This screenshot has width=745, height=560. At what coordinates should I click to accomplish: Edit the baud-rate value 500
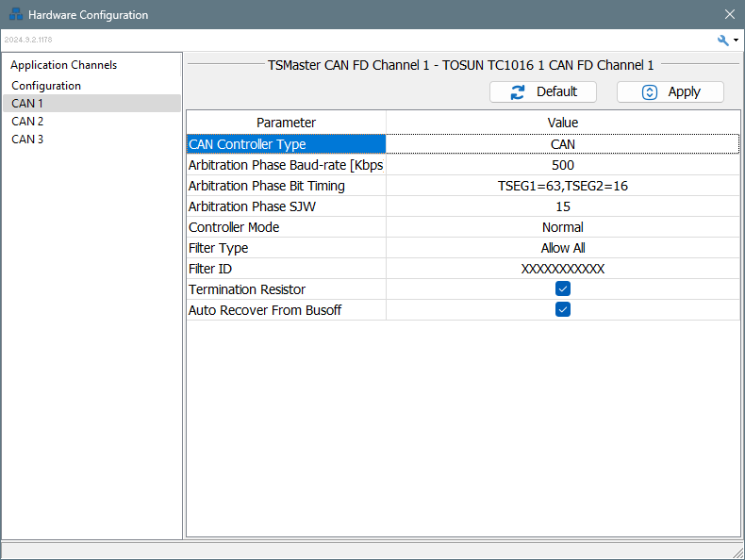(563, 165)
